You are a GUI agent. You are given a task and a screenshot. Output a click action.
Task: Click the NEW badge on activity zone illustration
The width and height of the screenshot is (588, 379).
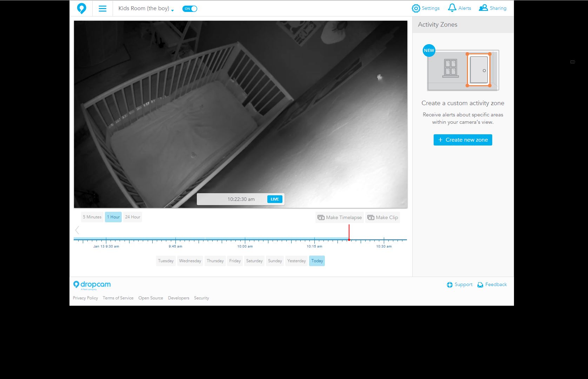tap(429, 50)
